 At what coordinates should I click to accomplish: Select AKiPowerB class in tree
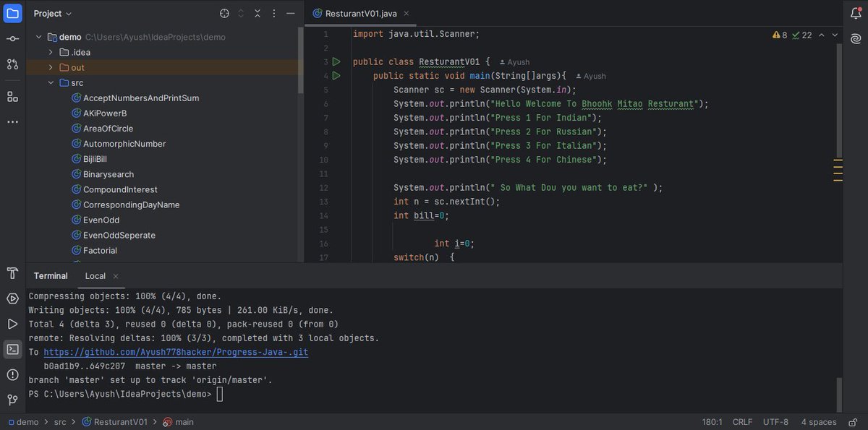pyautogui.click(x=98, y=113)
